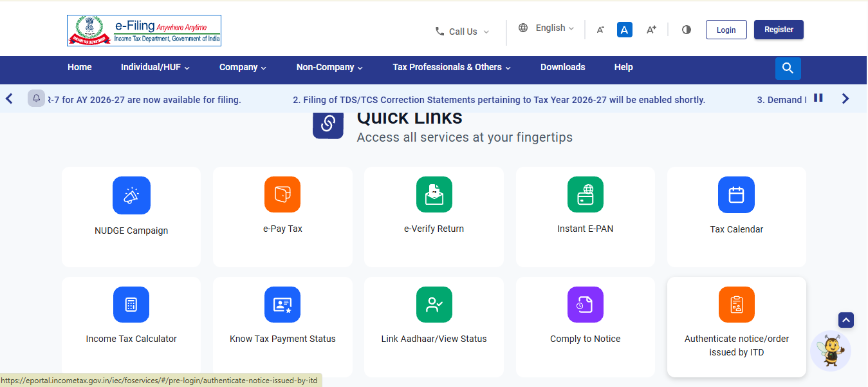
Task: Expand the Individual/HUF menu
Action: pos(155,67)
